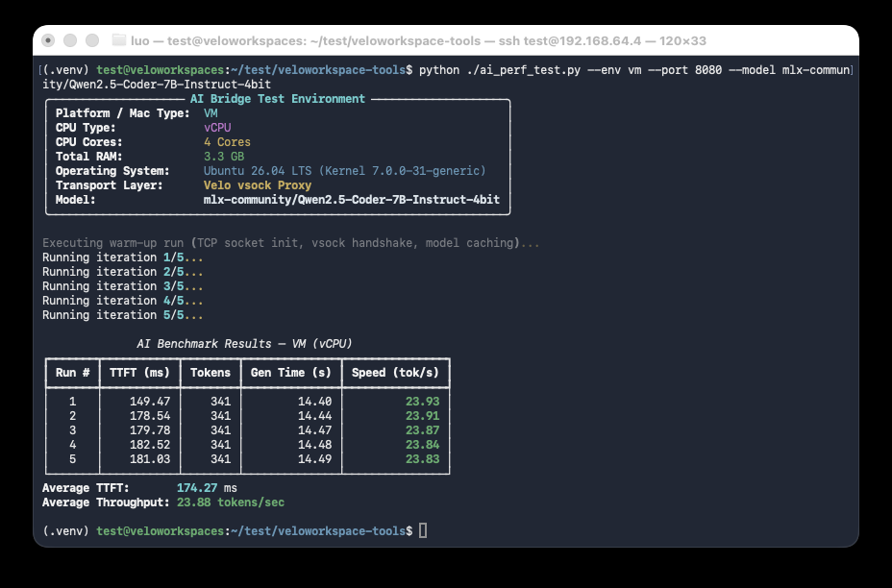The height and width of the screenshot is (588, 892).
Task: Click the '23.88 tokens/sec' average throughput
Action: 231,502
